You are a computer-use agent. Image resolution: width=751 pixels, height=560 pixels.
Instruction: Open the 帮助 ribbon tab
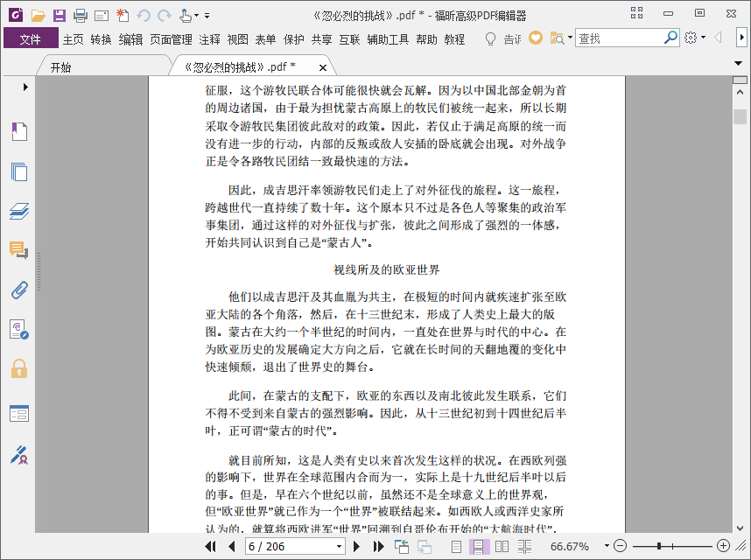pos(427,39)
